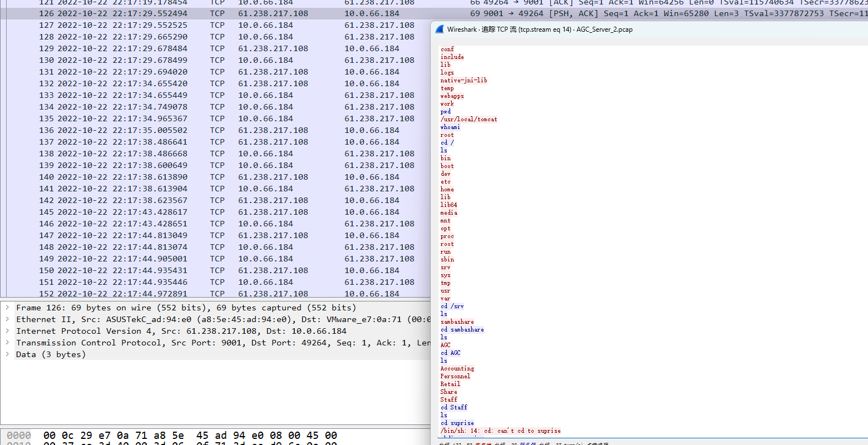Click the 'native-jni-lib' line in stream
Viewport: 868px width, 445px height.
coord(464,80)
